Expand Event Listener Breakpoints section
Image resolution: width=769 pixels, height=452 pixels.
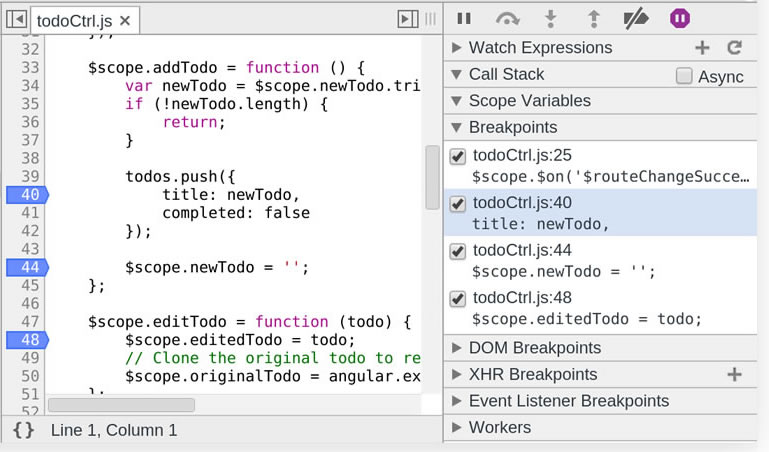pyautogui.click(x=568, y=401)
